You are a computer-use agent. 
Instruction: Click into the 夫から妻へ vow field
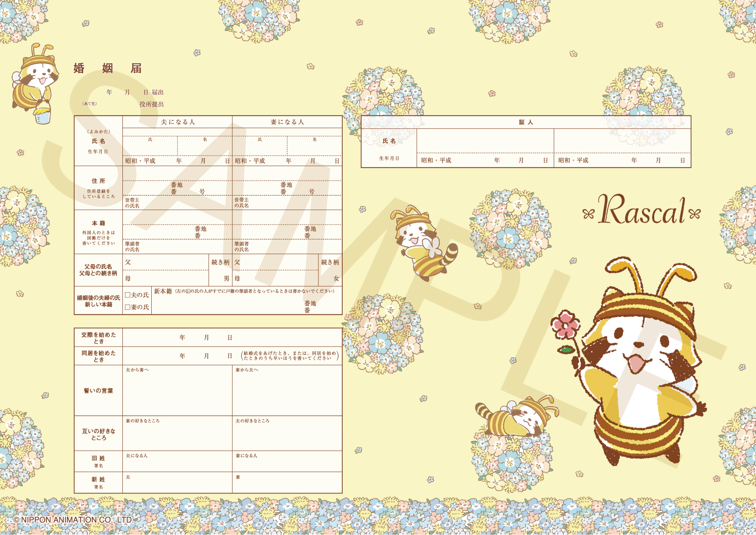[x=178, y=391]
